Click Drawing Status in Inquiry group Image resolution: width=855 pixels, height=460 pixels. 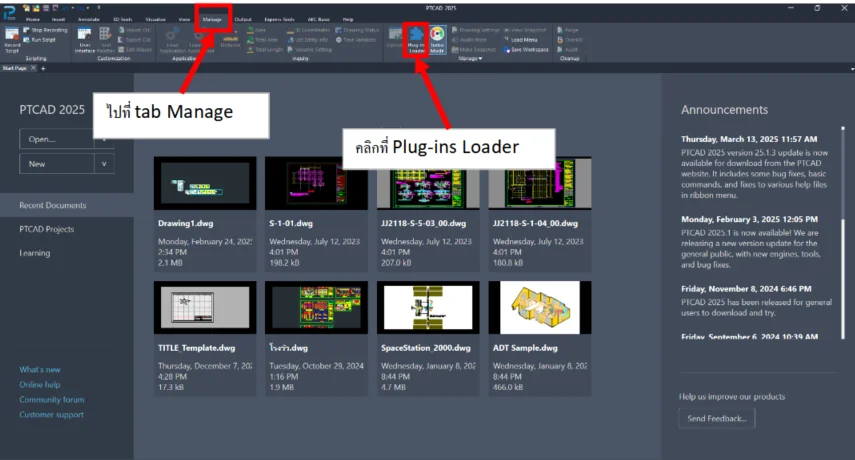pyautogui.click(x=357, y=31)
